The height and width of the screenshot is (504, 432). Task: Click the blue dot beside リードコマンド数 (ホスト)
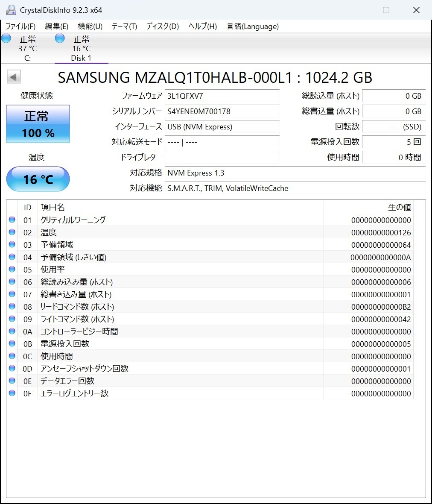point(12,307)
